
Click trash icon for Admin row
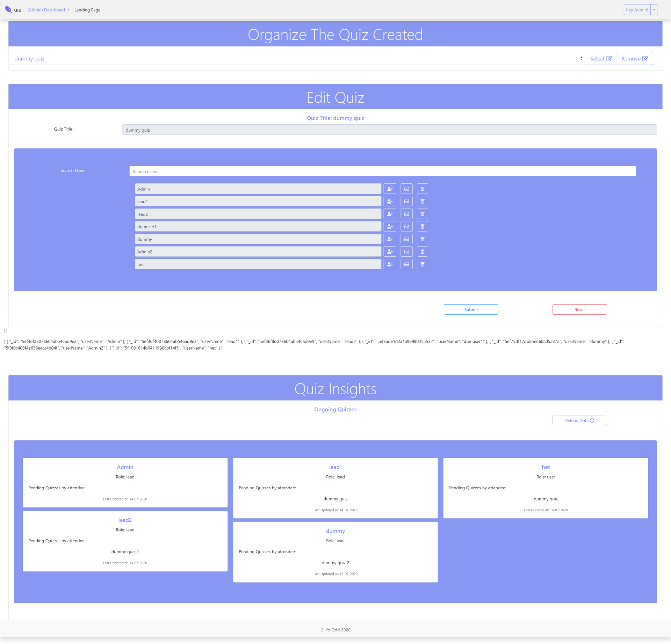[x=422, y=189]
